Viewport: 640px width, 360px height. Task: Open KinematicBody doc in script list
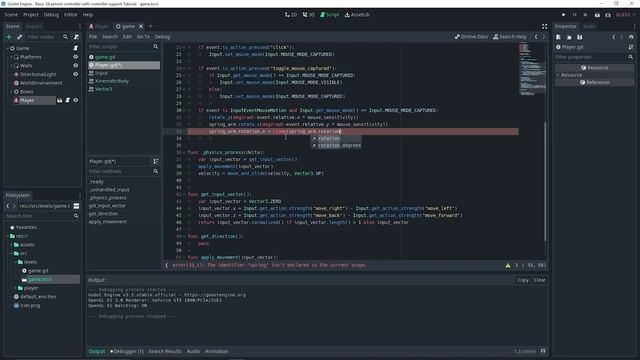pyautogui.click(x=111, y=81)
